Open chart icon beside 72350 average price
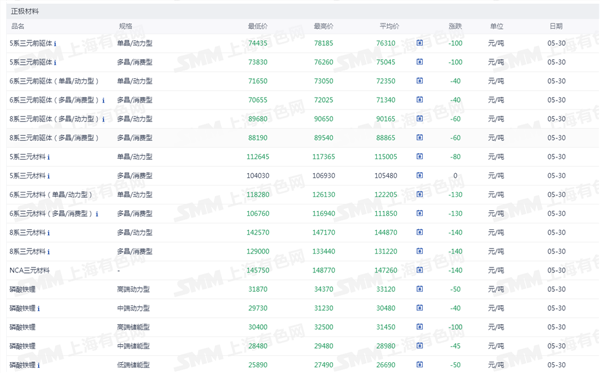Image resolution: width=600 pixels, height=373 pixels. (x=420, y=81)
